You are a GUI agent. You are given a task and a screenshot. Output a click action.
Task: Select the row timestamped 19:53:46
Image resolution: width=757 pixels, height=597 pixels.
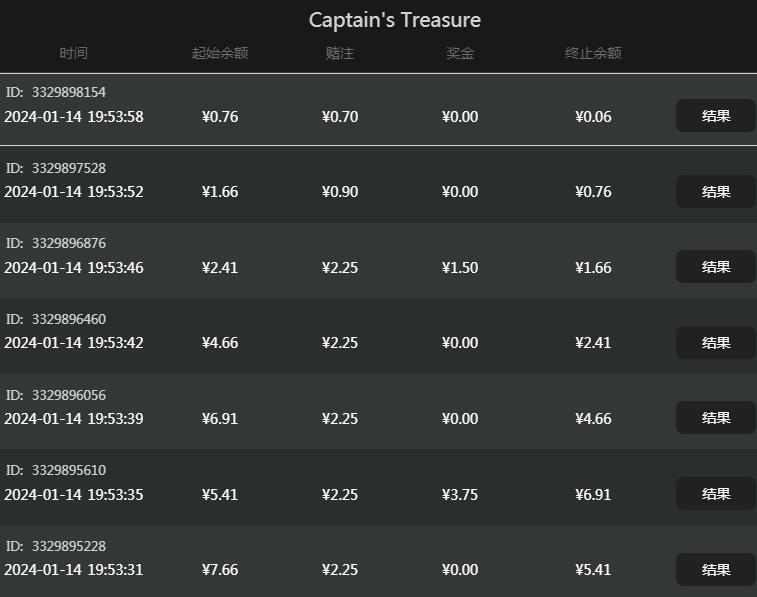[x=378, y=260]
